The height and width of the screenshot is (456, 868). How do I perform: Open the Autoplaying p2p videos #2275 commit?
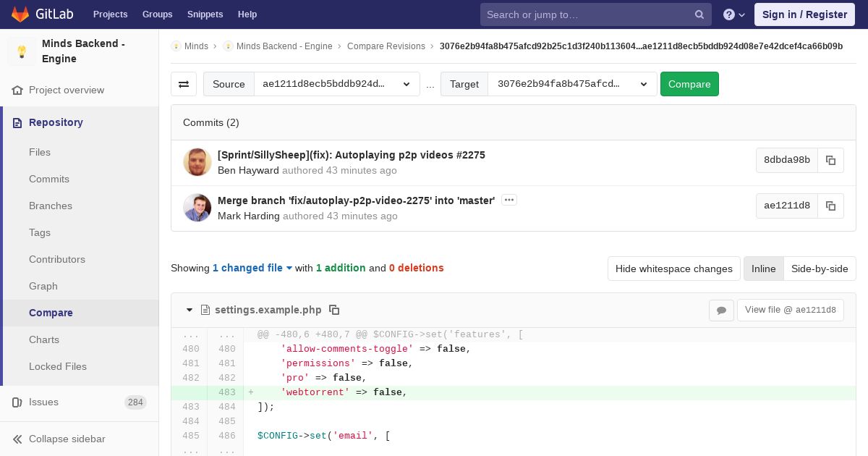[x=352, y=155]
